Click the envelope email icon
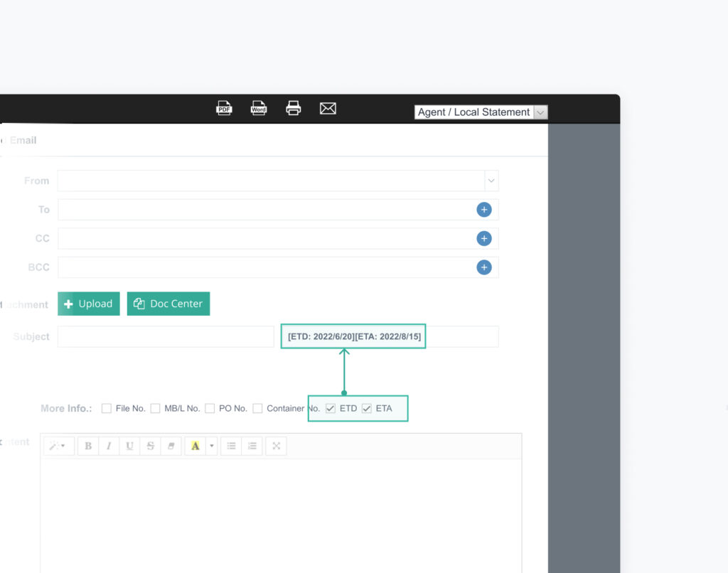728x573 pixels. pyautogui.click(x=328, y=108)
